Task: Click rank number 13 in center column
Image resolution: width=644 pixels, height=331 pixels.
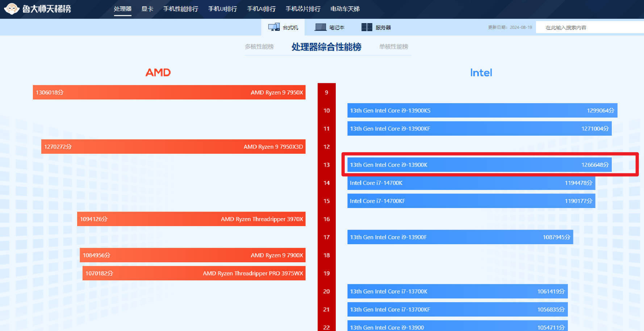Action: [326, 165]
